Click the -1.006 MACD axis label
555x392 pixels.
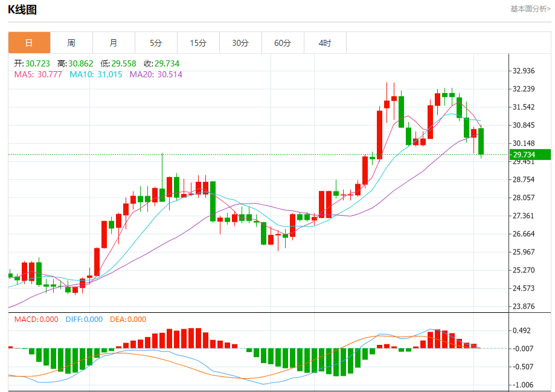click(x=522, y=385)
